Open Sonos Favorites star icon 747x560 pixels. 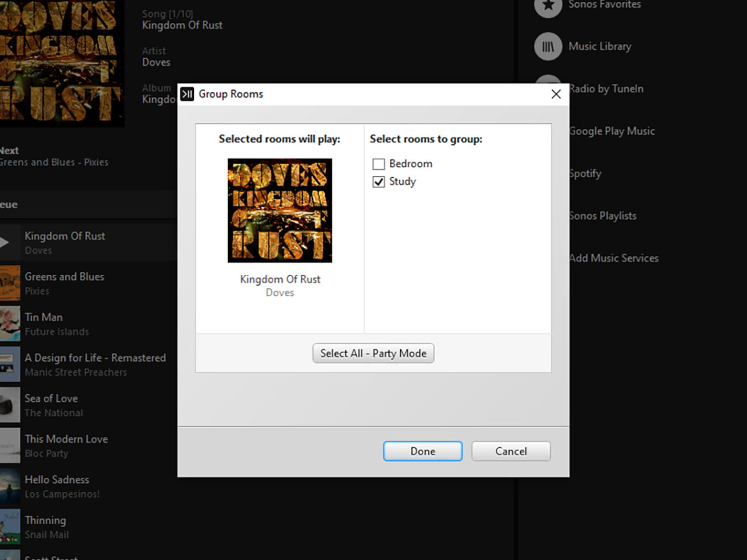click(x=548, y=5)
